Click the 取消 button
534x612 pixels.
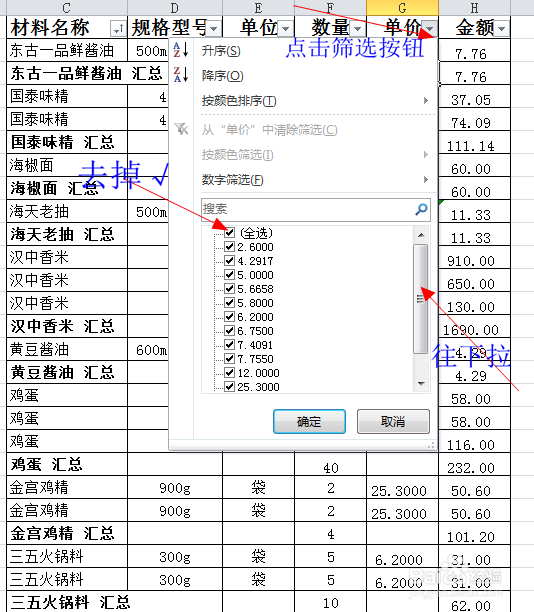[393, 422]
